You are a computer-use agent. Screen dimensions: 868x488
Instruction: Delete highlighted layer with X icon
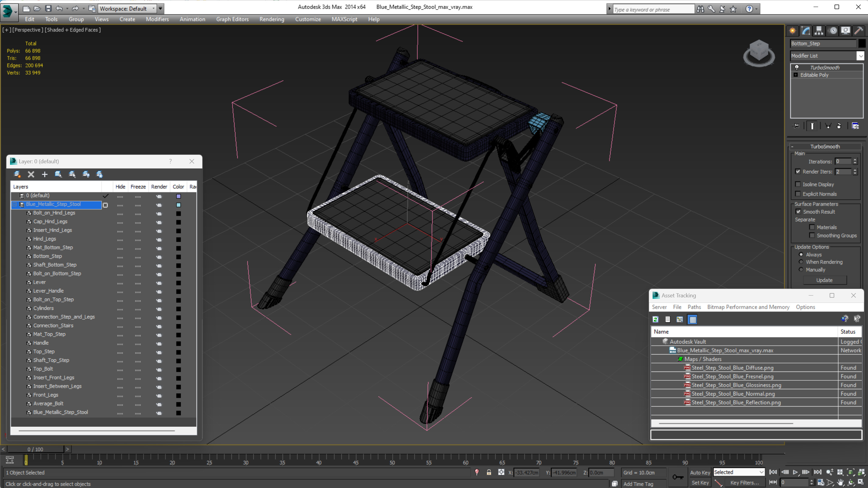tap(31, 174)
